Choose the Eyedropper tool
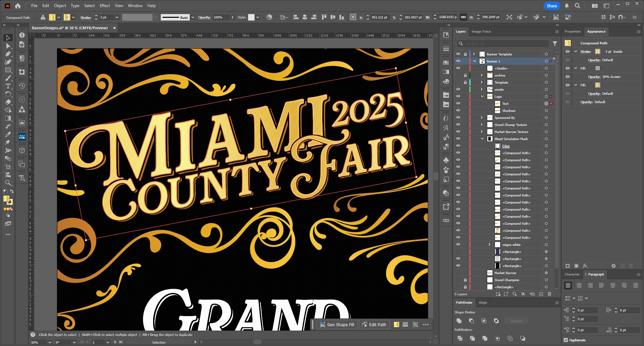This screenshot has height=346, width=644. 8,134
